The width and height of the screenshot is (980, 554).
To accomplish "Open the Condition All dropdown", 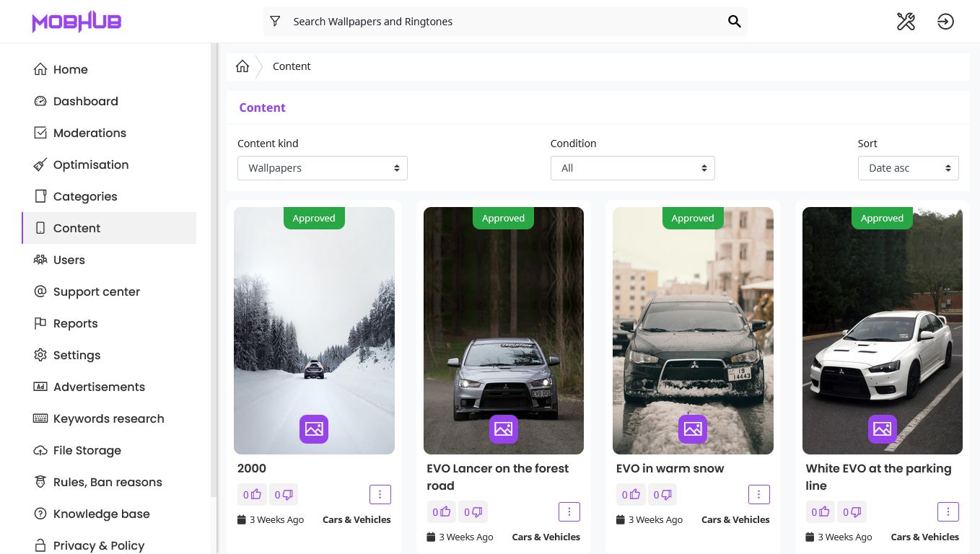I will coord(633,168).
